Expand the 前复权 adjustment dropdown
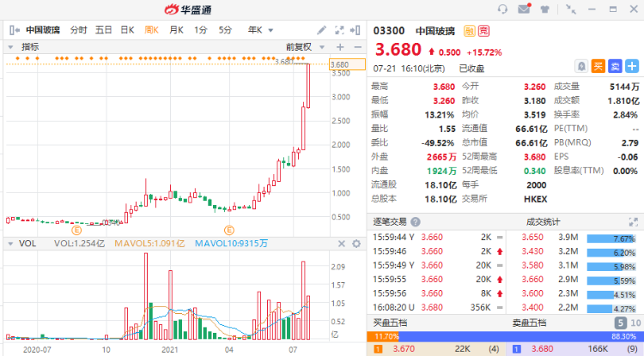 tap(306, 47)
